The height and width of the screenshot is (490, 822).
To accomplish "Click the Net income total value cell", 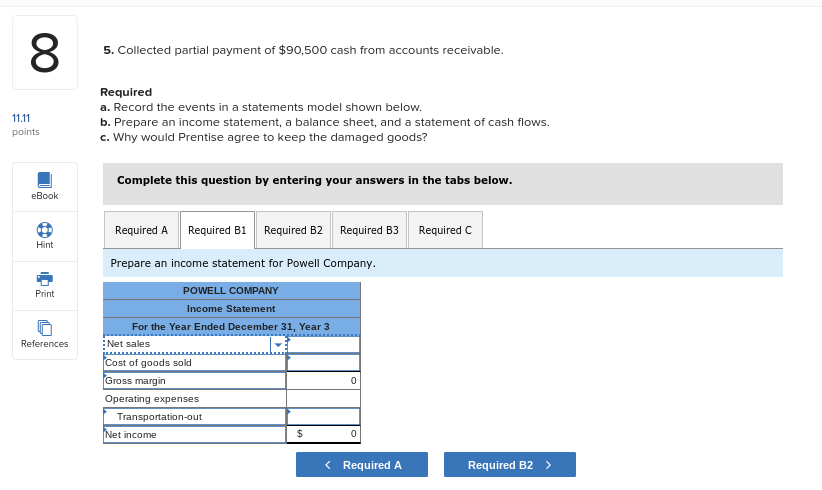I will click(x=323, y=434).
